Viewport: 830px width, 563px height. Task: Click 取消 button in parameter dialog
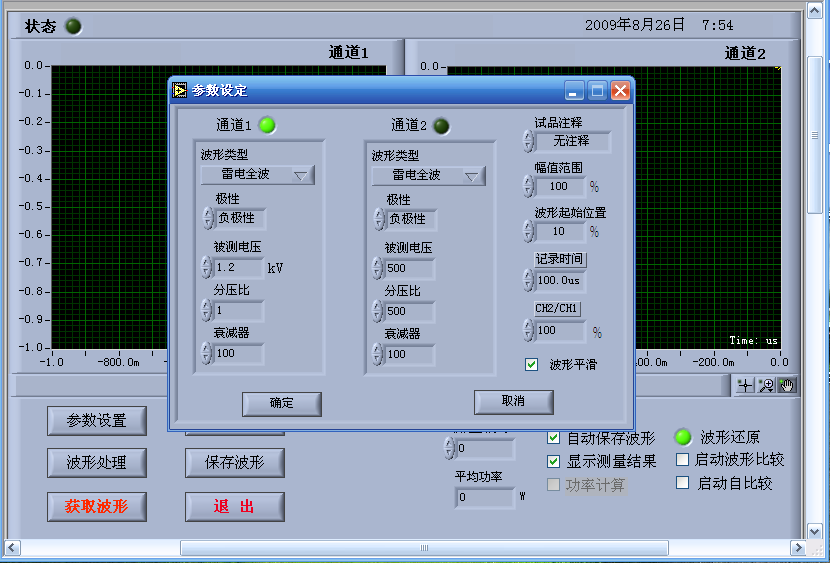point(513,402)
